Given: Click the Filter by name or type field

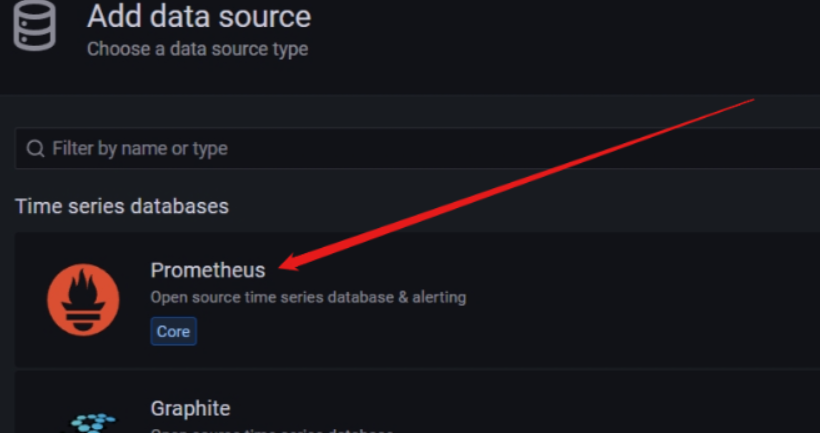Looking at the screenshot, I should [x=417, y=149].
